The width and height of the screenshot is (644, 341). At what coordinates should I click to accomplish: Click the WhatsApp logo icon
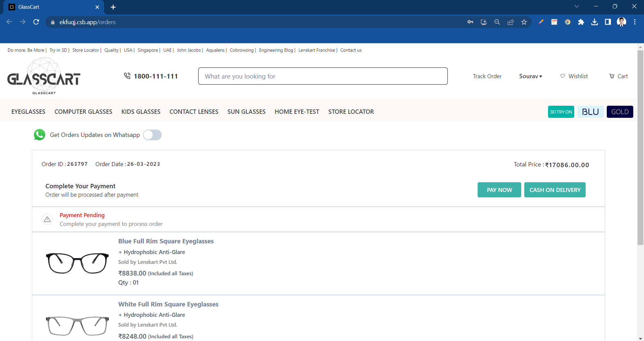tap(40, 135)
